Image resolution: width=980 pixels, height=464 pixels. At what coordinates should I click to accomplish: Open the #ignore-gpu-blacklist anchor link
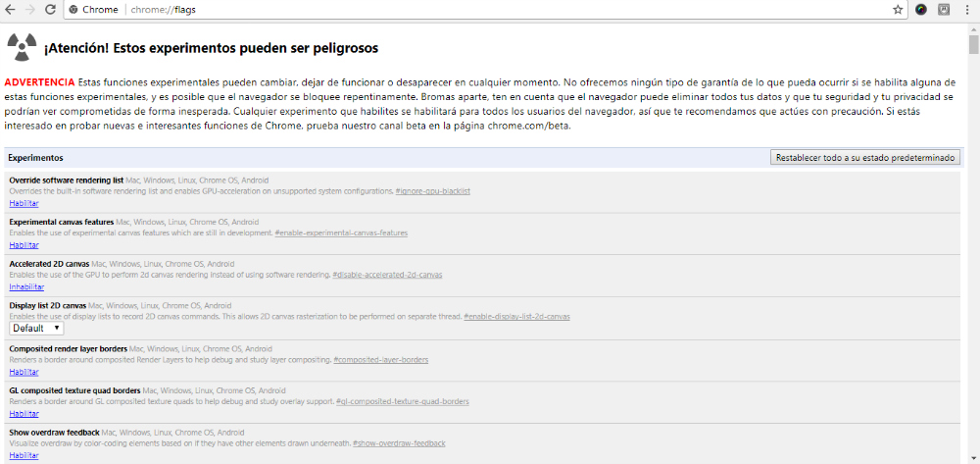[432, 190]
